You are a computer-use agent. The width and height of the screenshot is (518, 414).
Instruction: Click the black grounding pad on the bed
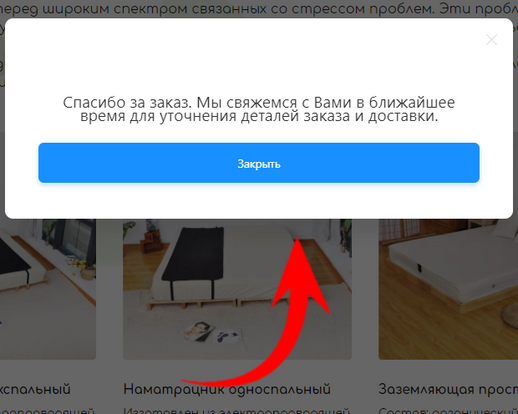[x=193, y=255]
